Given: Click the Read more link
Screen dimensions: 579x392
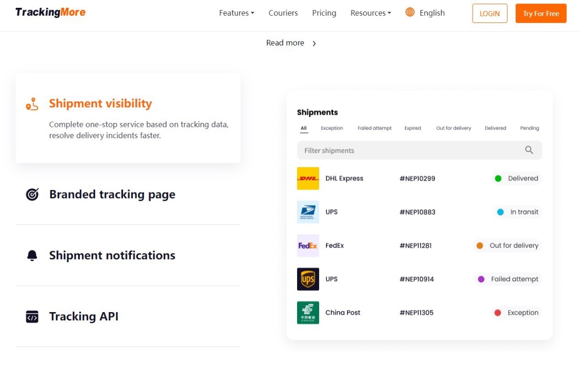Looking at the screenshot, I should [285, 43].
